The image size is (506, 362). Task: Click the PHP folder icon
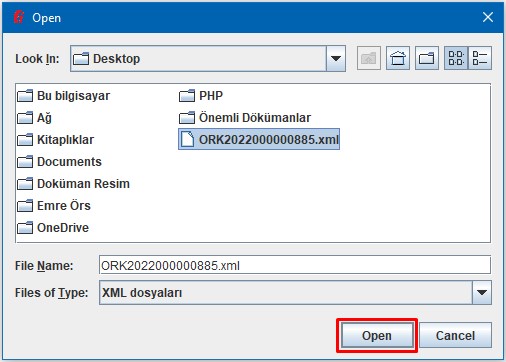[x=187, y=96]
